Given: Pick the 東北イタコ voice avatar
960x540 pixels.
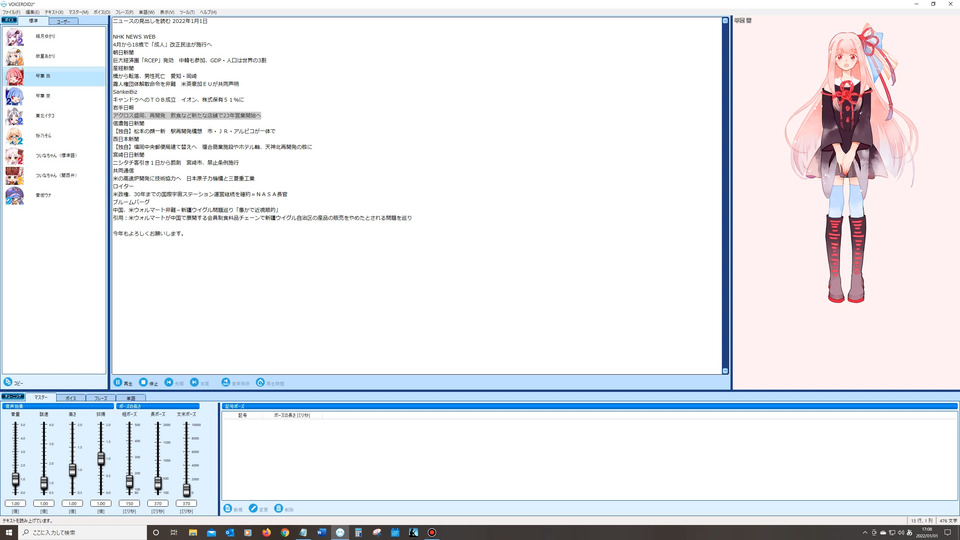Looking at the screenshot, I should (x=15, y=116).
